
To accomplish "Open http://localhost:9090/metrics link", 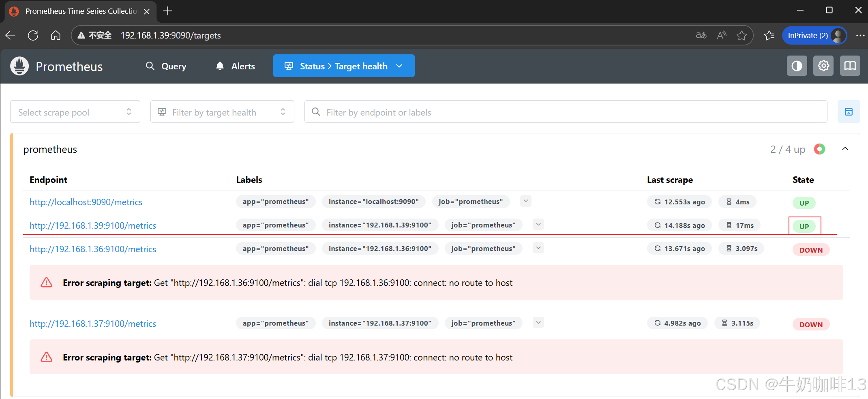I will [x=86, y=202].
